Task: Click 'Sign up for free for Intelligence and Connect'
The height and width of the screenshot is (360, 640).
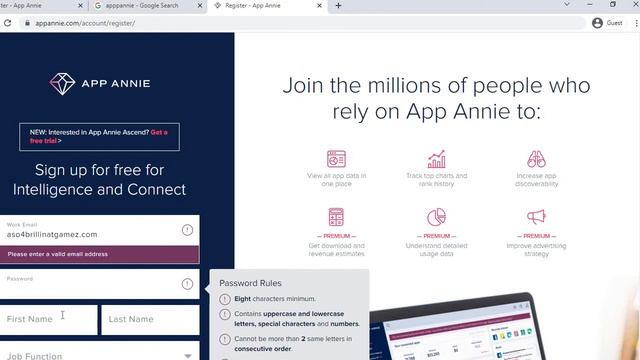Action: [99, 180]
